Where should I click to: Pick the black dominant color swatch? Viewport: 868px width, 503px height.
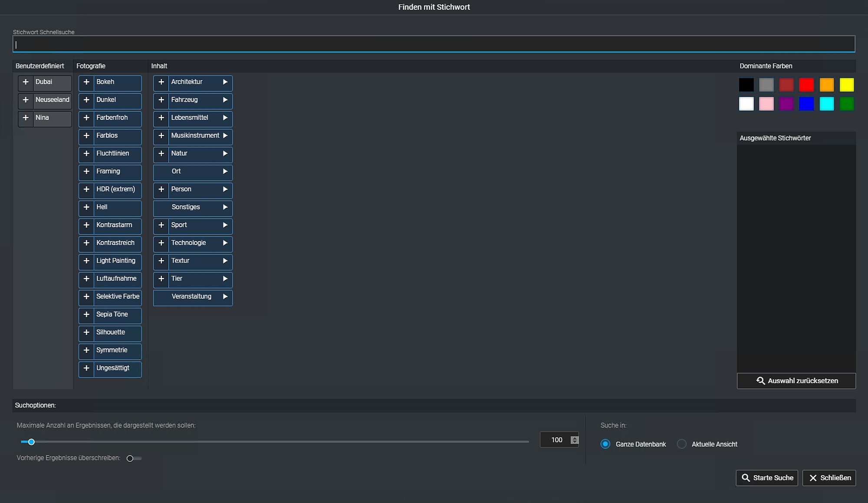pyautogui.click(x=746, y=85)
